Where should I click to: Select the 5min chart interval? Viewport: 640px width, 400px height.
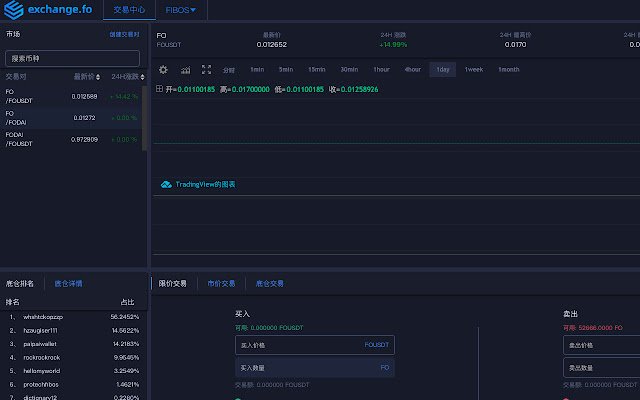coord(286,69)
